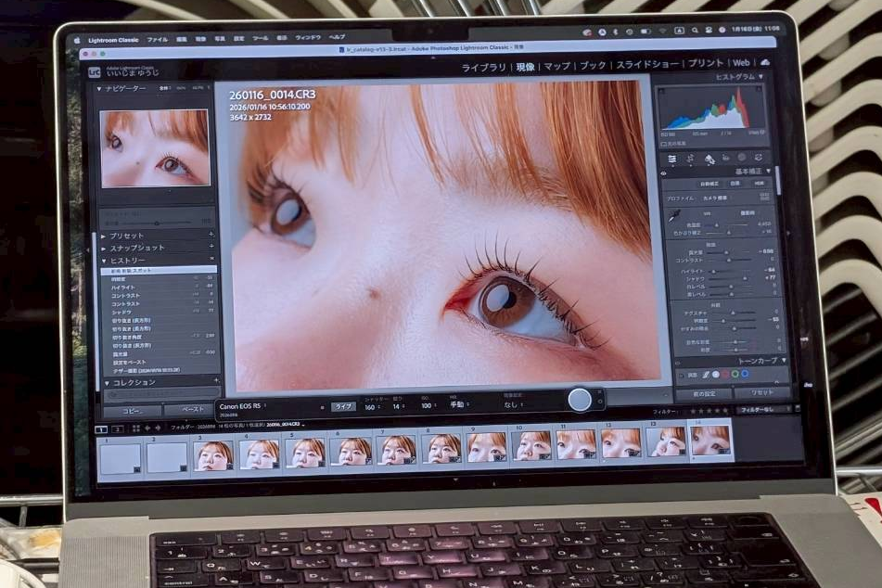Pick the white balance eyedropper tool
Screen dimensions: 882x588
pyautogui.click(x=675, y=214)
